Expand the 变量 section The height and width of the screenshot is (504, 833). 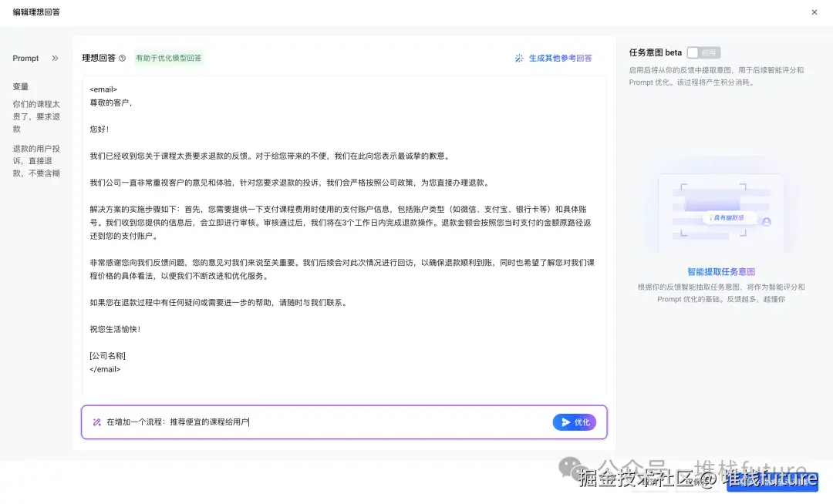(19, 86)
